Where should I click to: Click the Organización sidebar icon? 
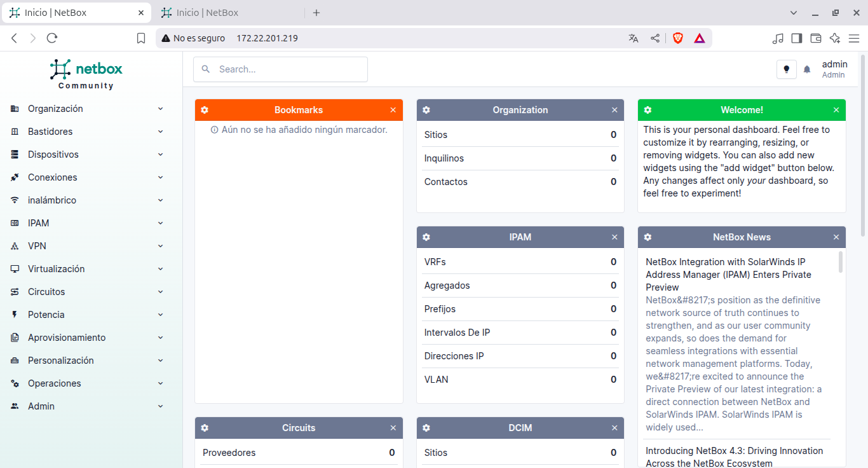pyautogui.click(x=15, y=109)
